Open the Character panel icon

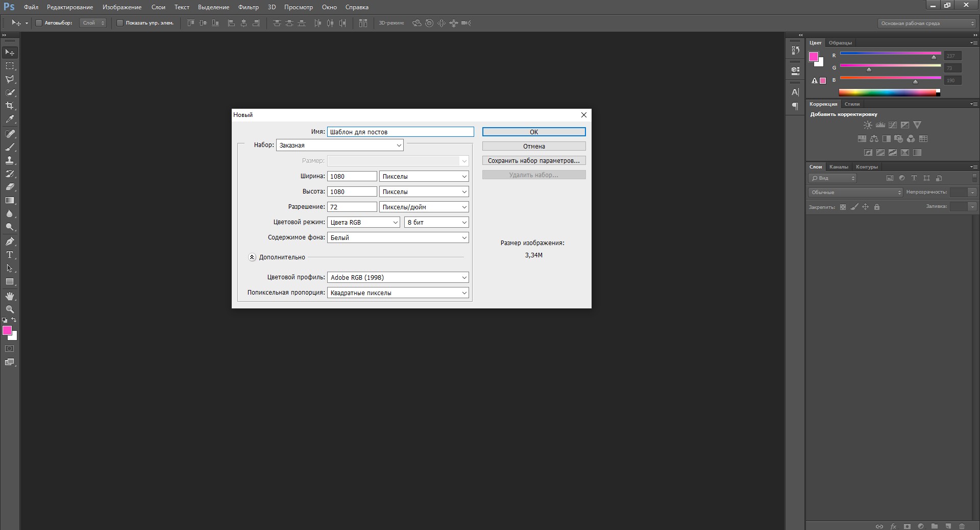(795, 92)
